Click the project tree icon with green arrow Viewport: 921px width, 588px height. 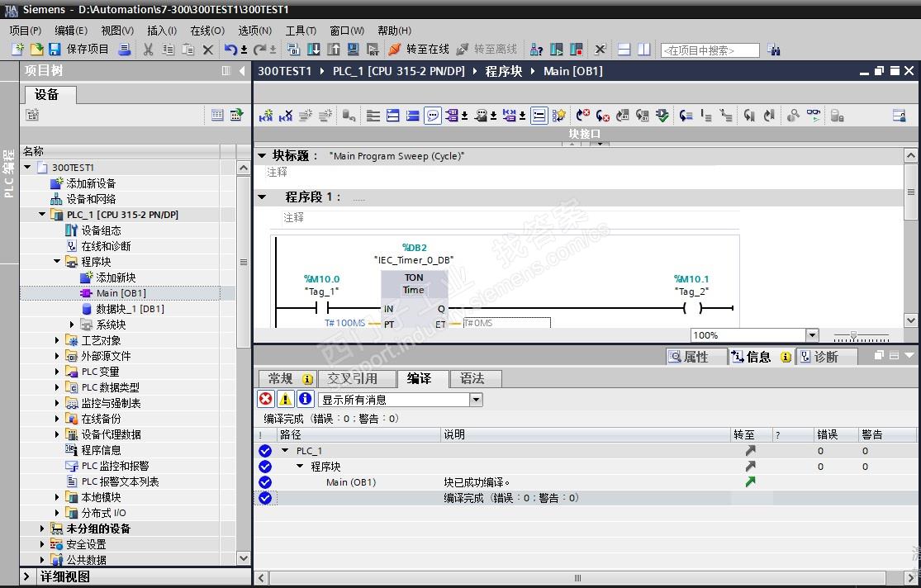(x=236, y=115)
